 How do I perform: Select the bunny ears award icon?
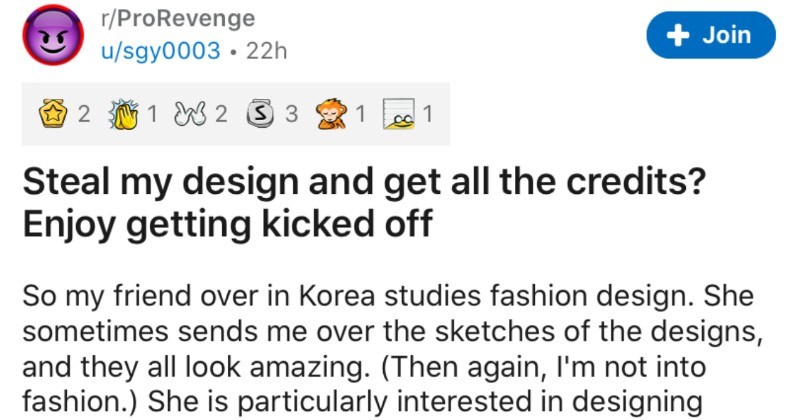pyautogui.click(x=188, y=114)
